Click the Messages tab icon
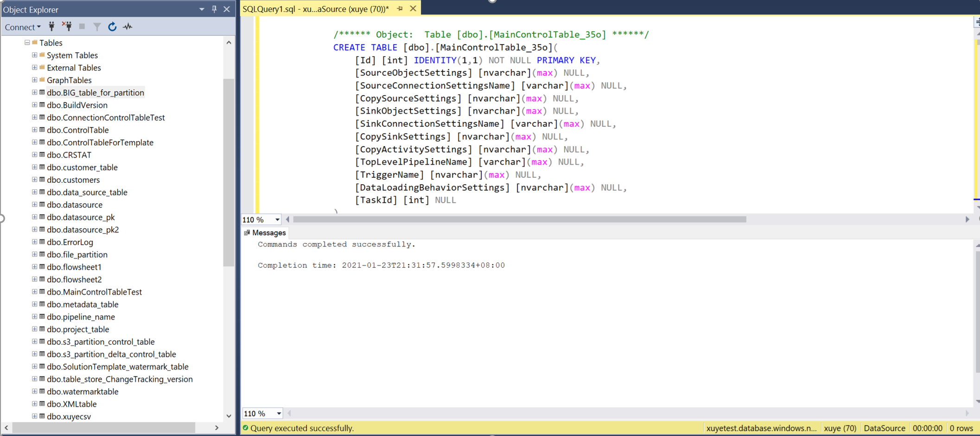980x436 pixels. pos(246,232)
